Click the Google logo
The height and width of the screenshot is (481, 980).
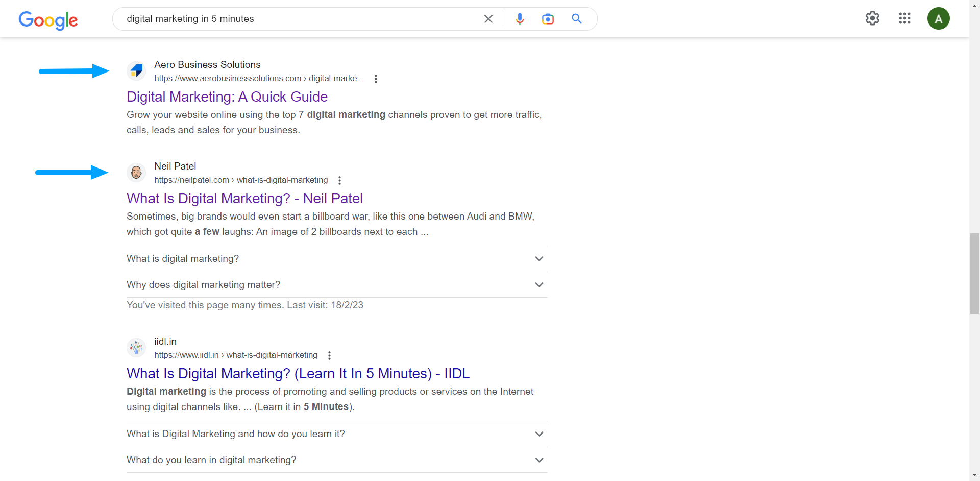point(48,20)
